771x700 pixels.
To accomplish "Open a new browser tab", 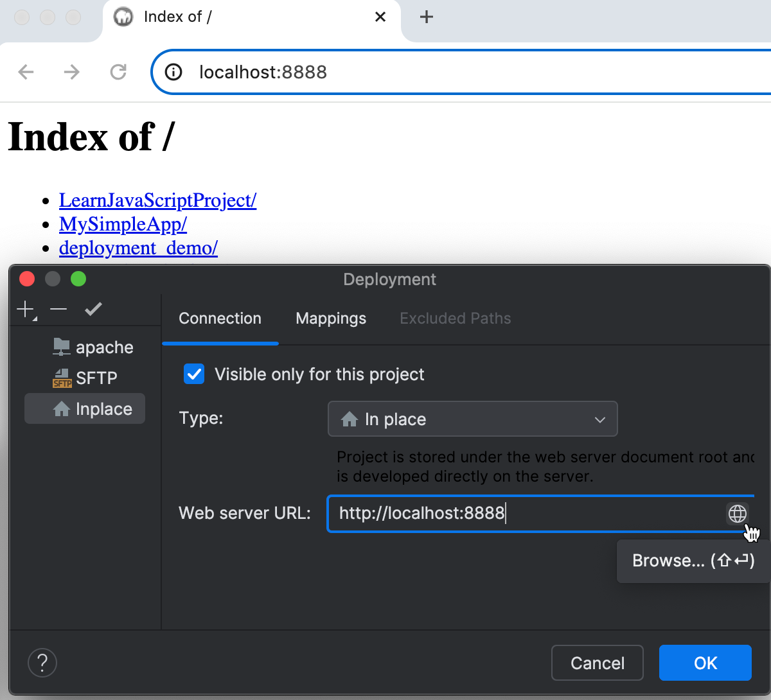I will (426, 17).
